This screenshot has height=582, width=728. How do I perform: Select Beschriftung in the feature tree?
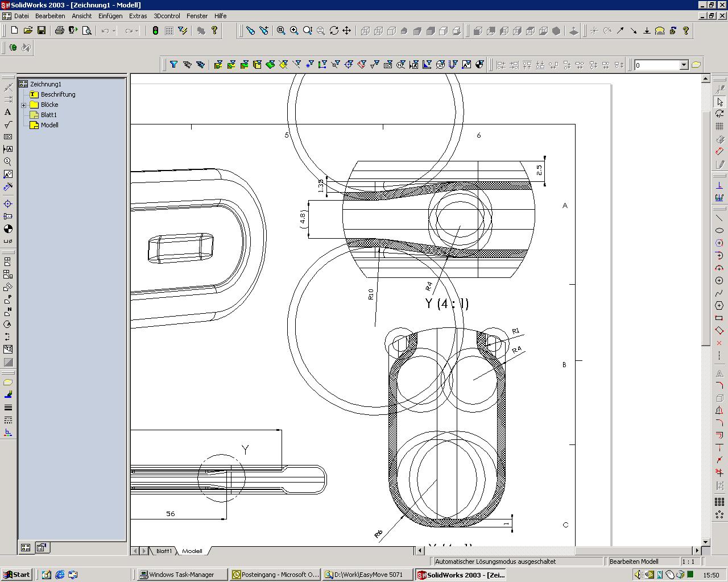[57, 94]
